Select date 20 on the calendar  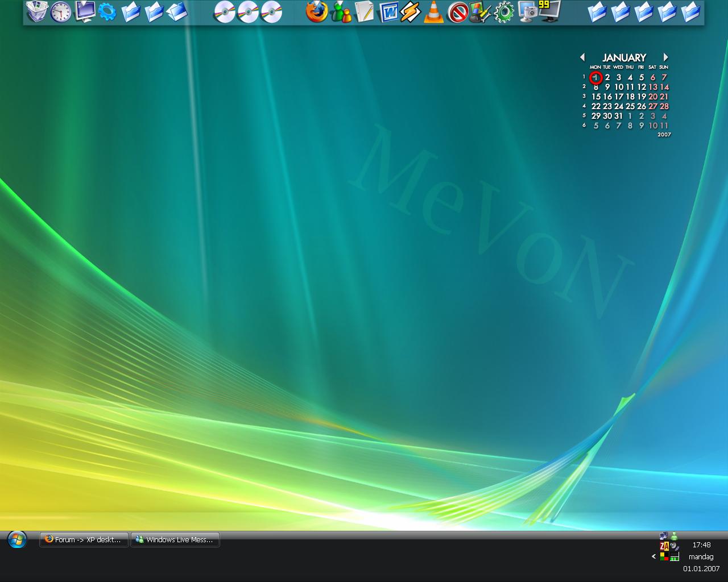point(653,97)
